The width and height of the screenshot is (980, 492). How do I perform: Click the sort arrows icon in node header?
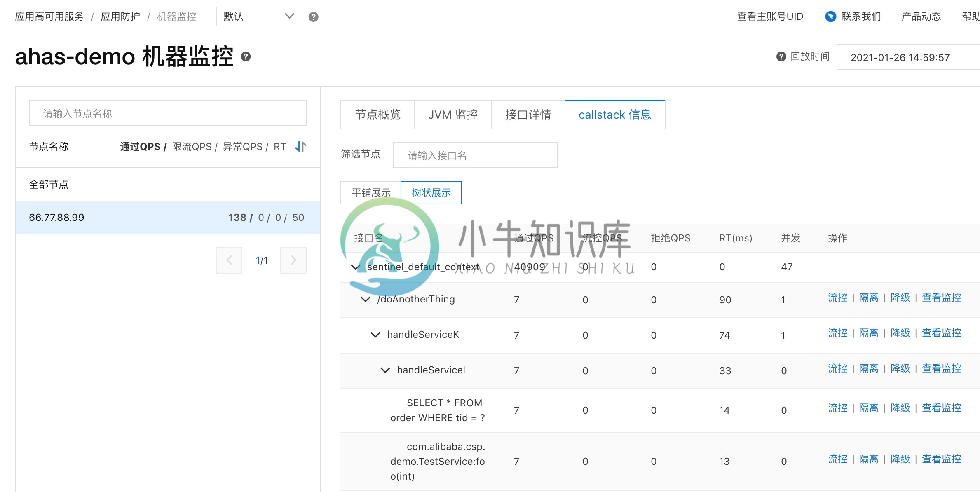[301, 147]
